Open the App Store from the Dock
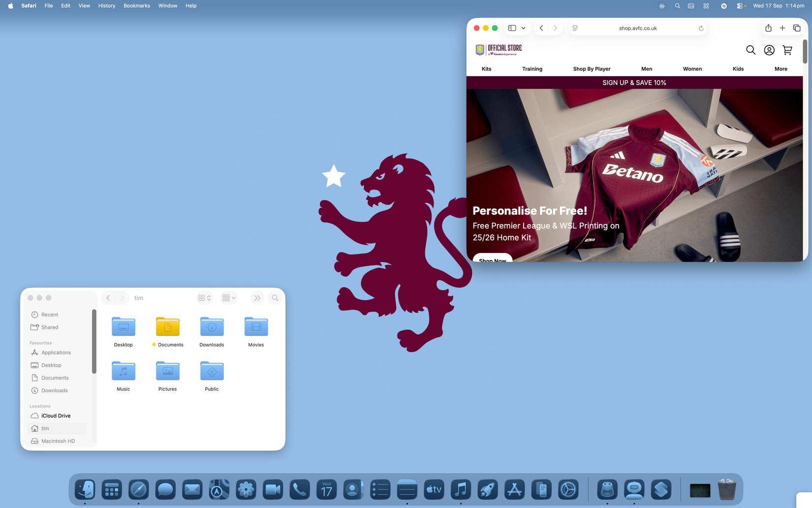Viewport: 812px width, 508px height. click(x=514, y=490)
